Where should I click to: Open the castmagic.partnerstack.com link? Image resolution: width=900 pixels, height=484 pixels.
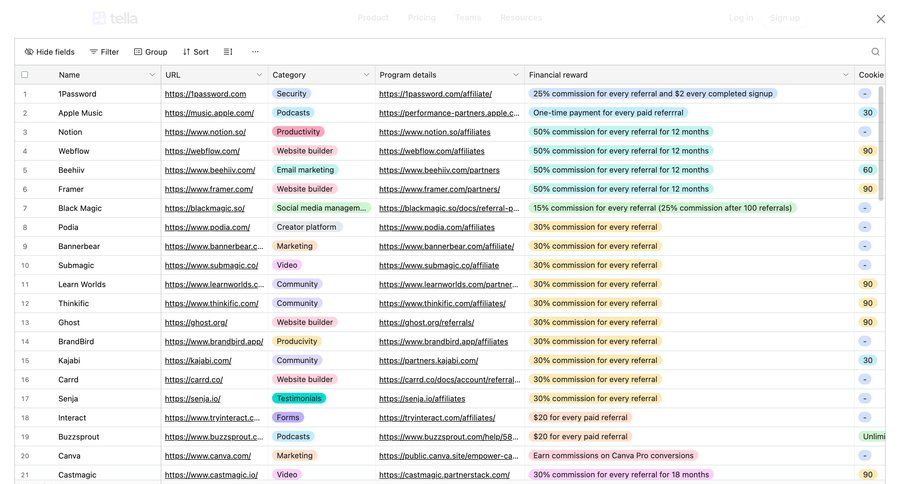tap(444, 475)
